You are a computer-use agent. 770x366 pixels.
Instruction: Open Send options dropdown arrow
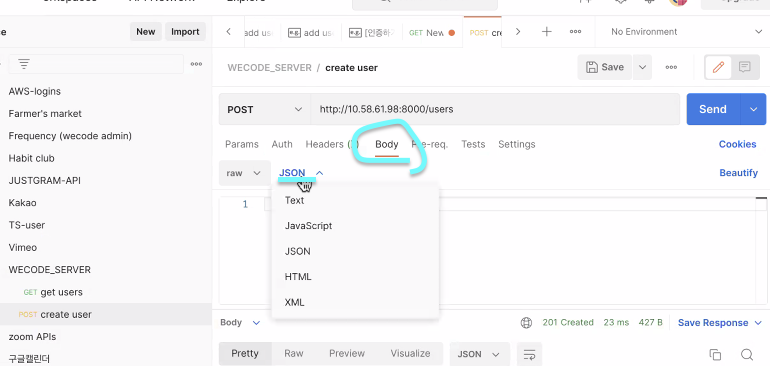click(x=754, y=109)
